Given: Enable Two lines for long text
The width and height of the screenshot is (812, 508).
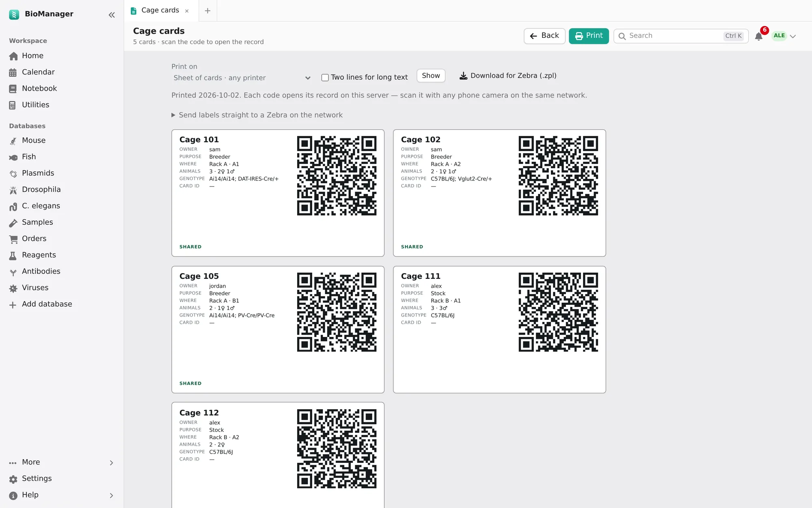Looking at the screenshot, I should click(325, 77).
